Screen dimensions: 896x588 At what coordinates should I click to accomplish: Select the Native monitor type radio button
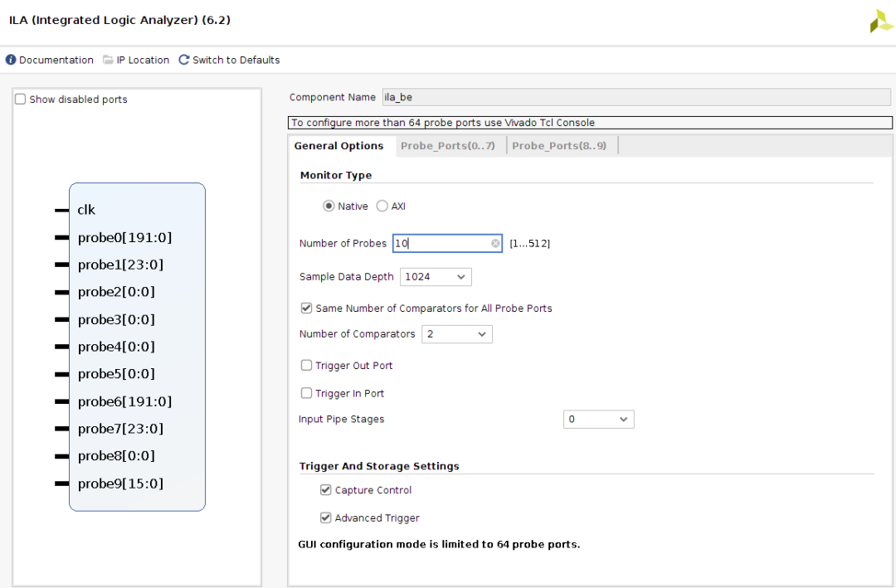click(329, 207)
